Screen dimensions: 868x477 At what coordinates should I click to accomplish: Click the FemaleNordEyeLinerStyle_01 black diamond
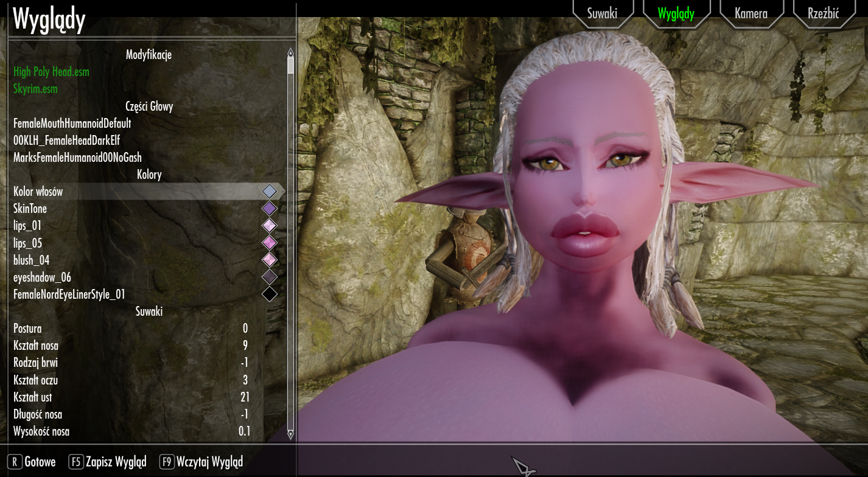pyautogui.click(x=269, y=294)
